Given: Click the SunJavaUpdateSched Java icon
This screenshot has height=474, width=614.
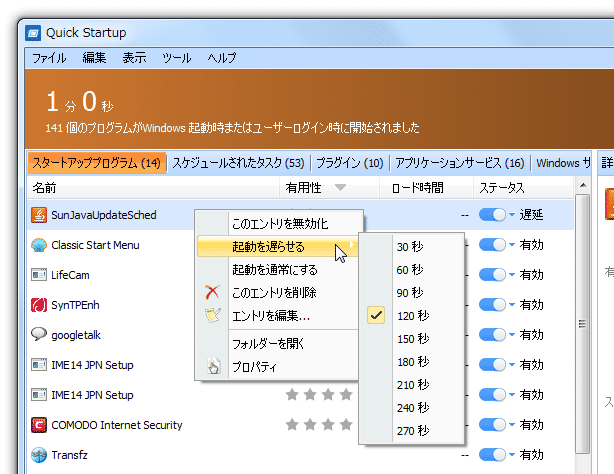Looking at the screenshot, I should tap(39, 215).
